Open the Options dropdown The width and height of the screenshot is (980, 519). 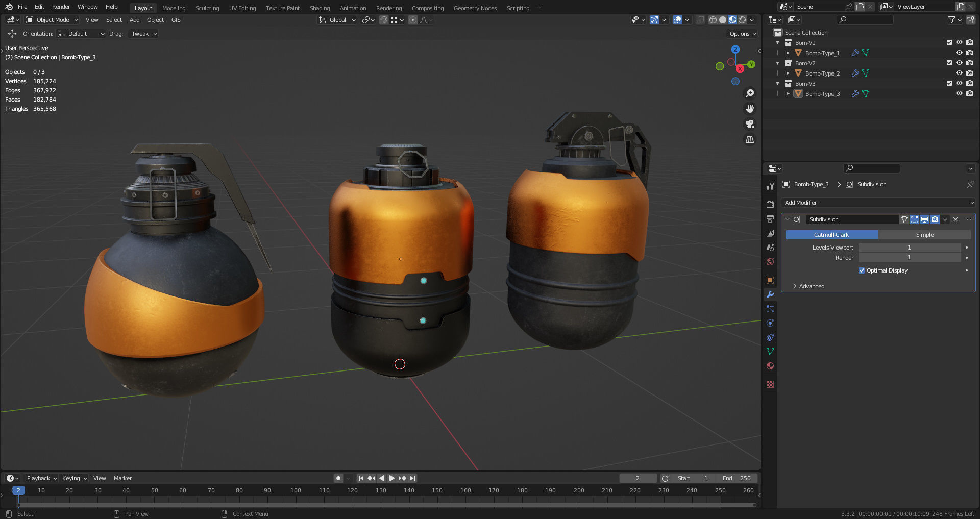[x=743, y=34]
